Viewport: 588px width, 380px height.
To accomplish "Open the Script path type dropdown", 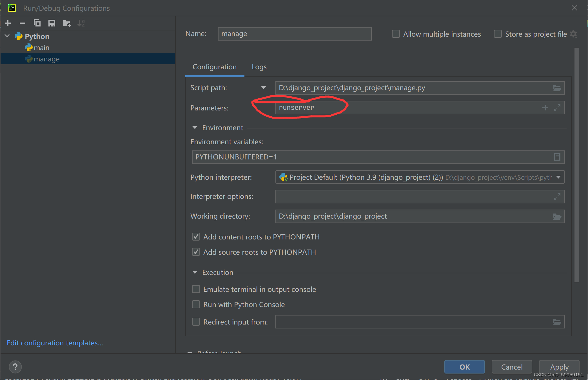I will [x=263, y=88].
